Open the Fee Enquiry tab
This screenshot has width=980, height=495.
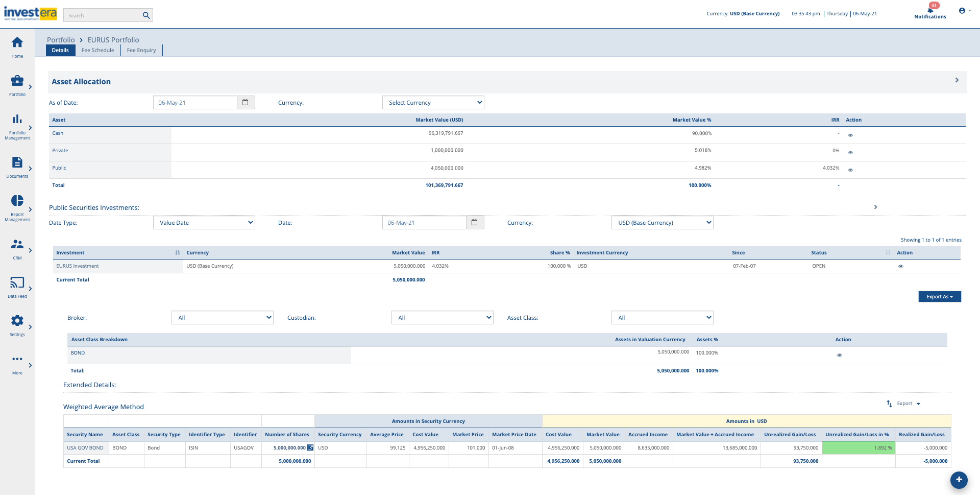(141, 50)
